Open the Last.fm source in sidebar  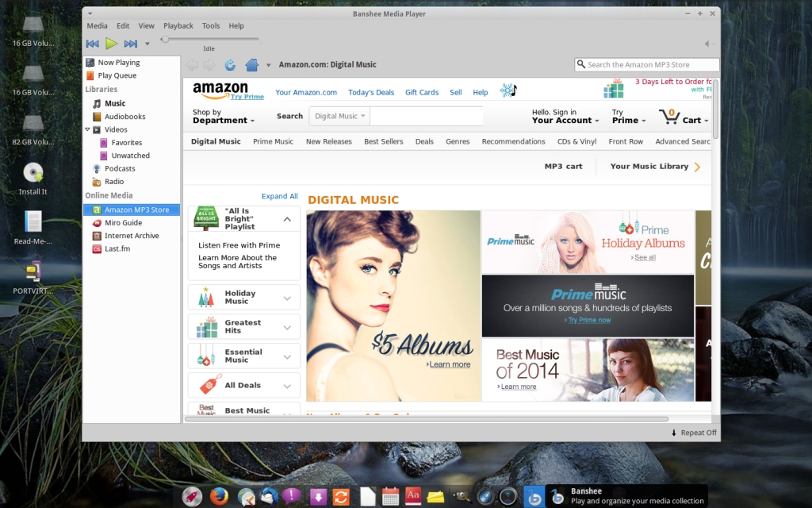coord(117,249)
